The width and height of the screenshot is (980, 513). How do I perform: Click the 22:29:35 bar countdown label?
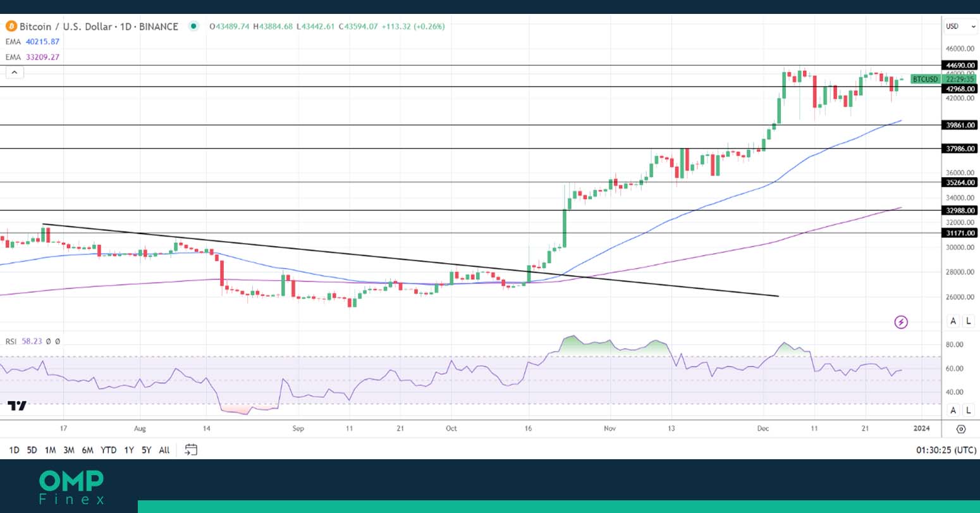pyautogui.click(x=960, y=79)
